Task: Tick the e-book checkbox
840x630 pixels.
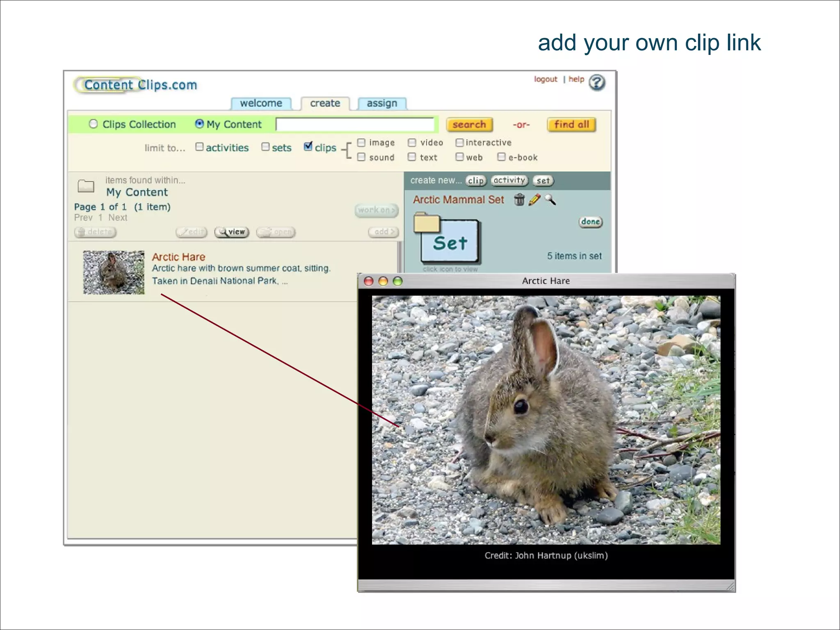Action: [x=501, y=157]
